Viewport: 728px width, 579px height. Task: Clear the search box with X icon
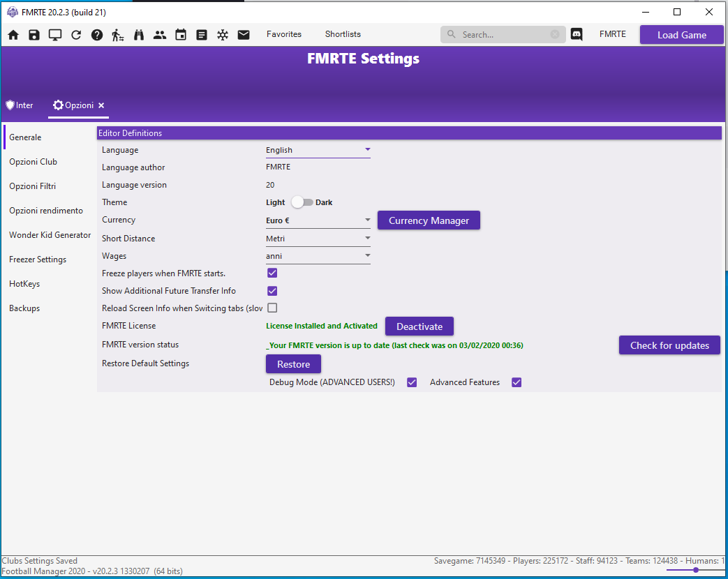point(555,34)
